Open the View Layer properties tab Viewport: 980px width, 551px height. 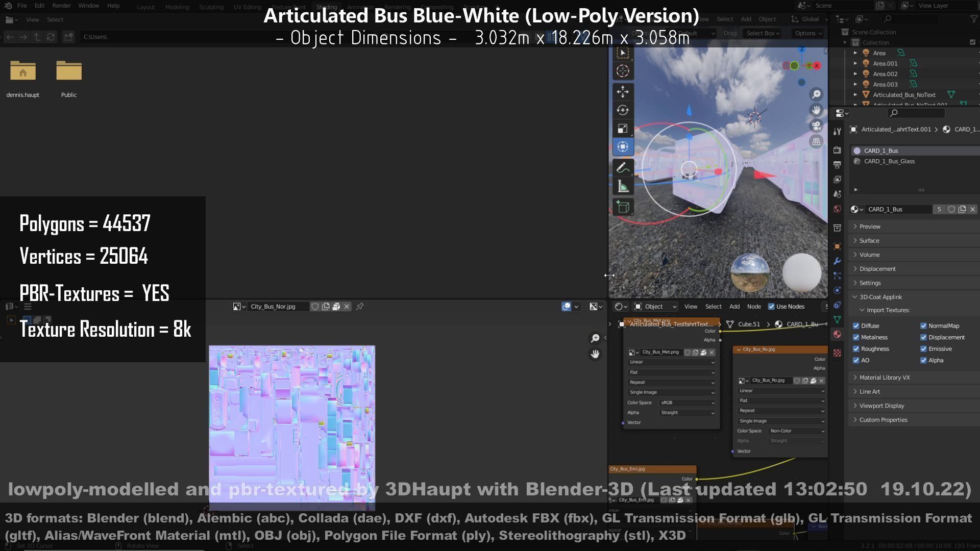pyautogui.click(x=837, y=180)
